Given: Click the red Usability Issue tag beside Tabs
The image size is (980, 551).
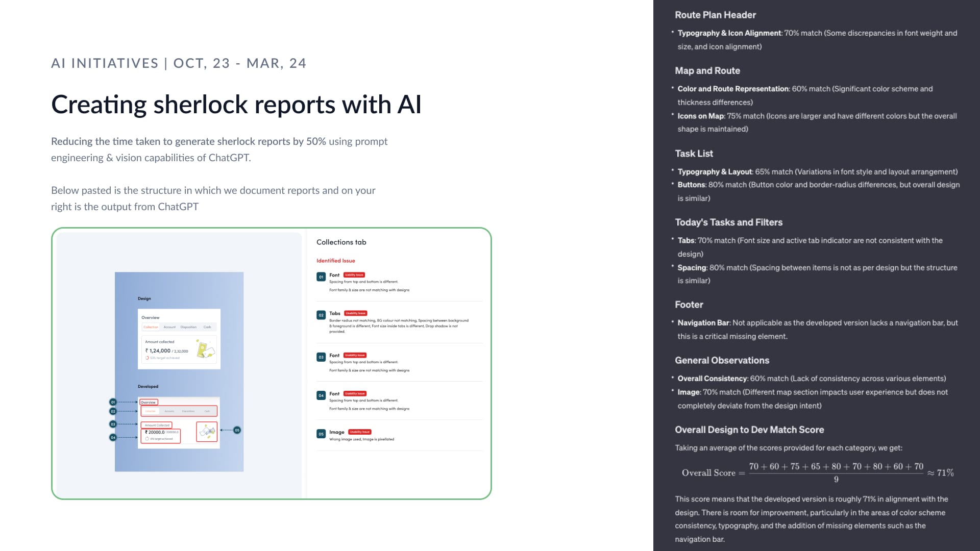Looking at the screenshot, I should [356, 313].
